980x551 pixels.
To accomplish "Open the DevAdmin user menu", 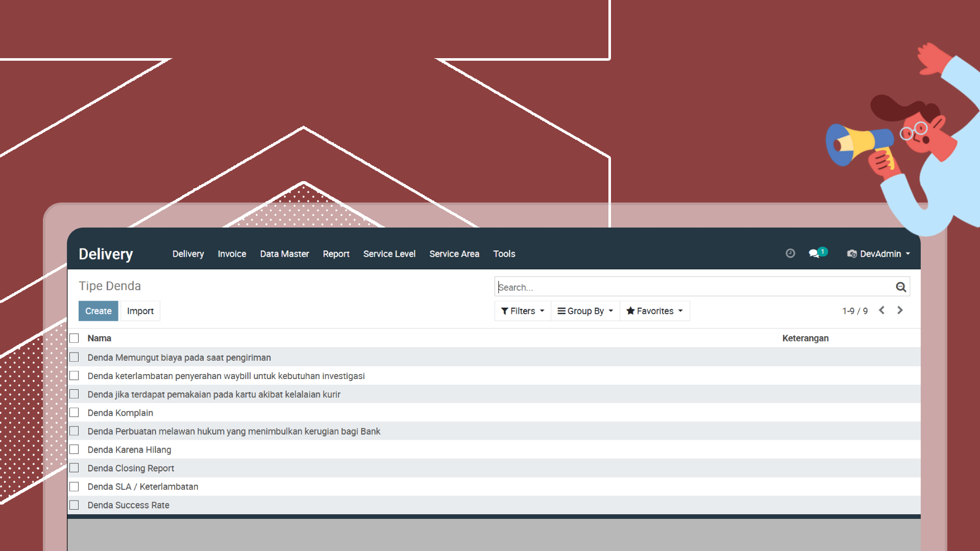I will point(879,254).
